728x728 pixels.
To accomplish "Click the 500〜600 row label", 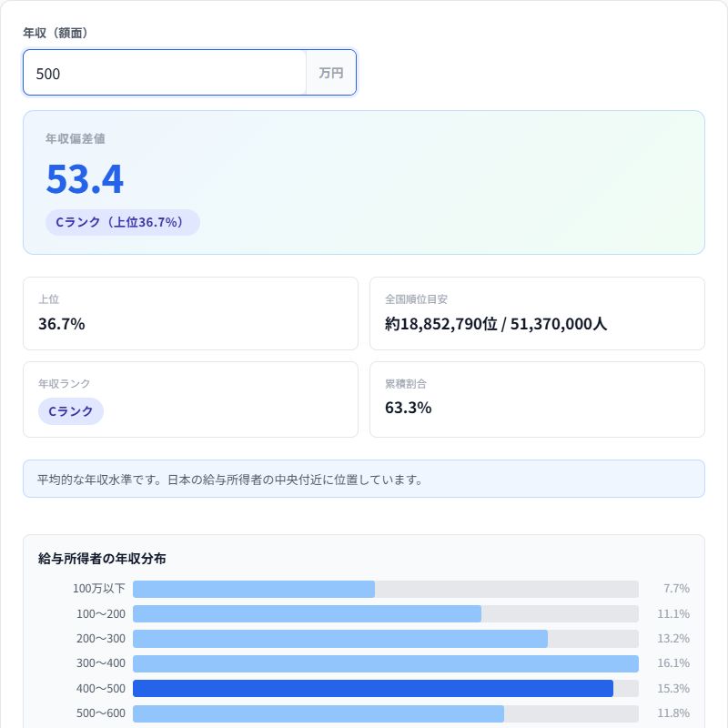I will point(101,713).
